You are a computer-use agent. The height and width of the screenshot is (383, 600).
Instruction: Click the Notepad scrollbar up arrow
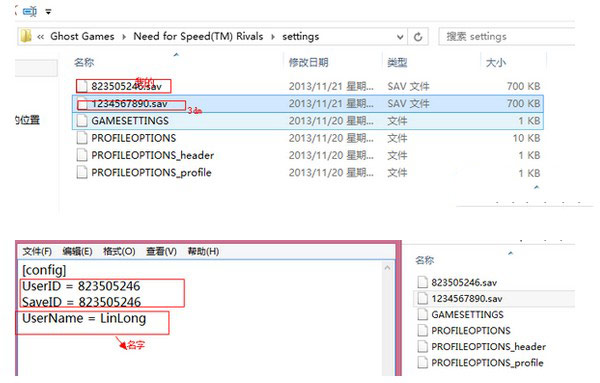(387, 268)
